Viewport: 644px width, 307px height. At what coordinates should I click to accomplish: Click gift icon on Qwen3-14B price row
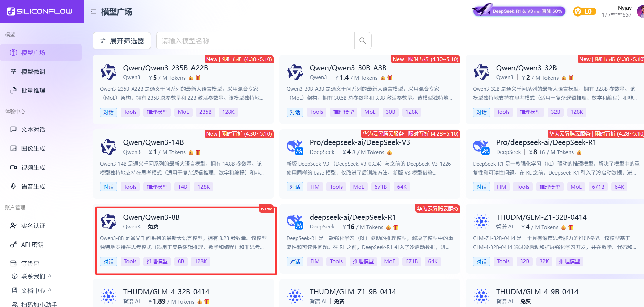point(198,152)
